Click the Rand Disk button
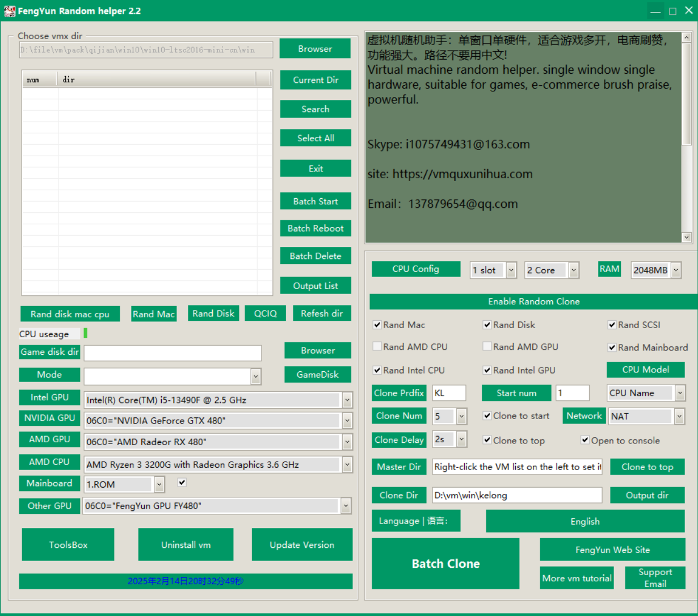 tap(213, 313)
